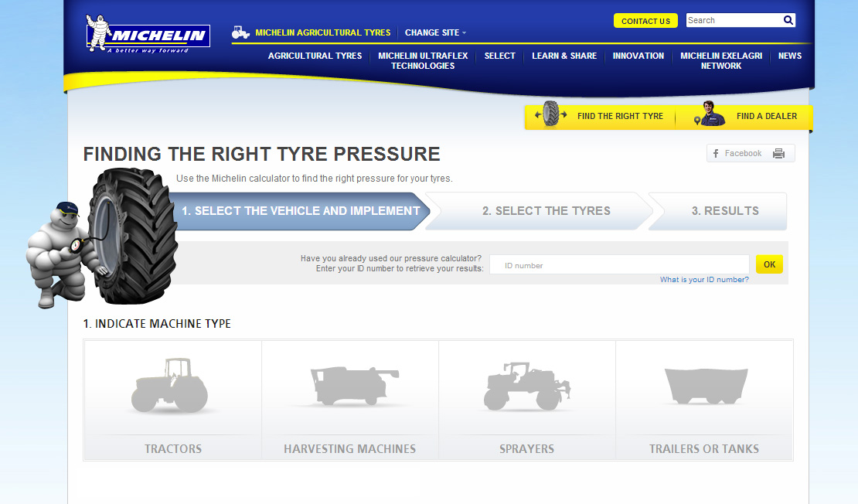Click the Tractors label
The image size is (858, 504).
(x=173, y=448)
